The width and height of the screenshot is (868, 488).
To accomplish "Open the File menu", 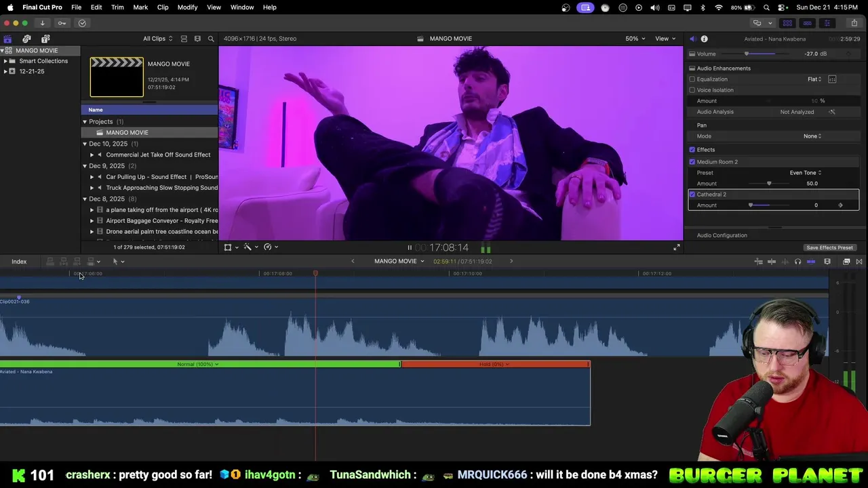I will click(x=77, y=7).
